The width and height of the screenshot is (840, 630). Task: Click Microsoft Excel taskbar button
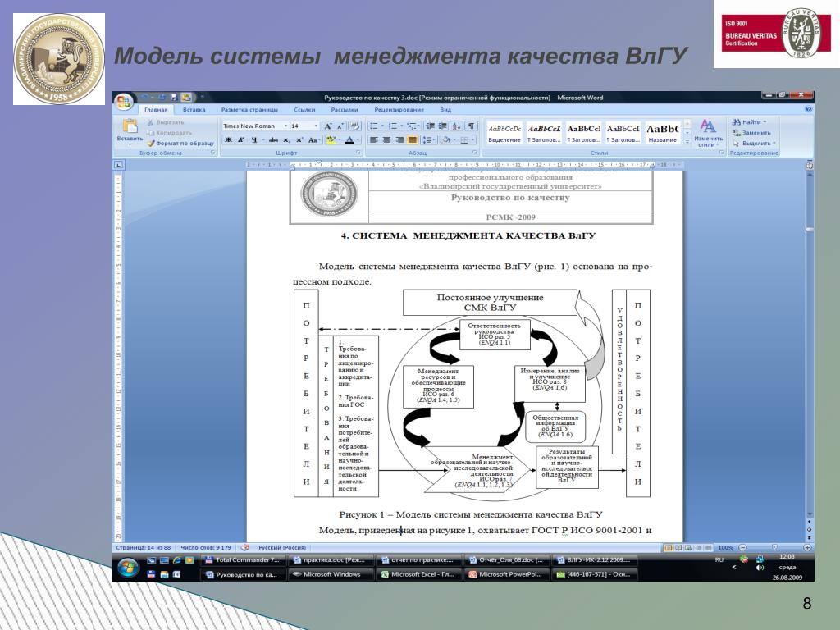tap(418, 574)
